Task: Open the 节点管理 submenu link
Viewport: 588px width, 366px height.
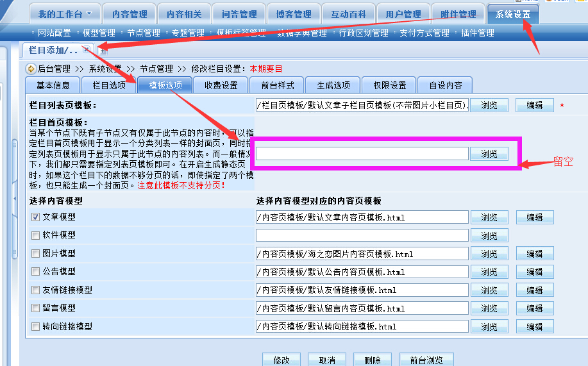Action: (x=144, y=33)
